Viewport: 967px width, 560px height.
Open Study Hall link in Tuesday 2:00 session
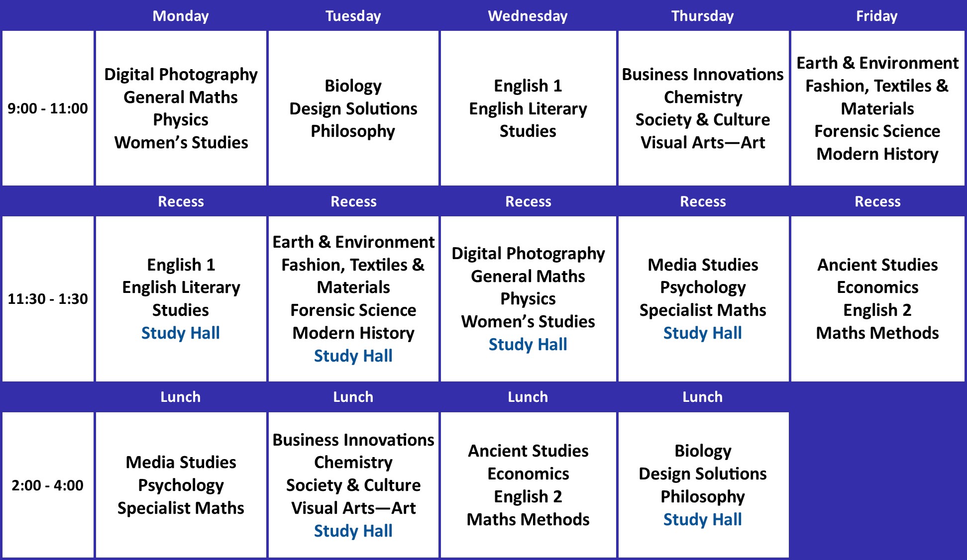(353, 531)
